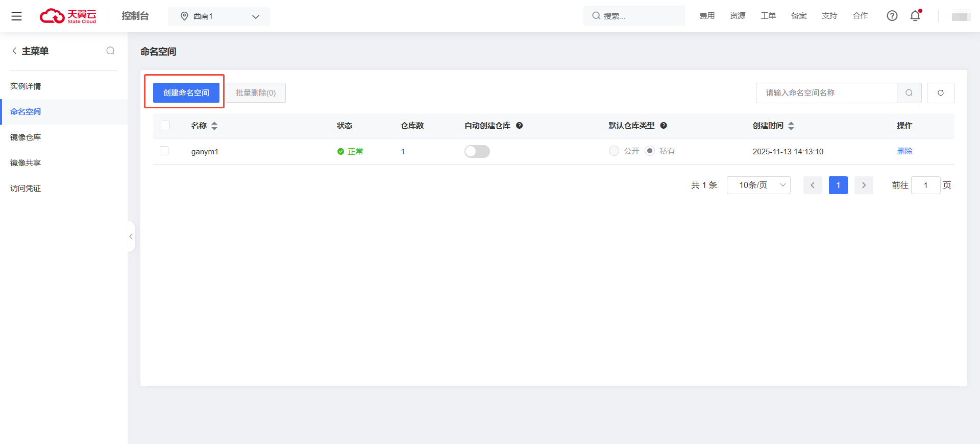980x444 pixels.
Task: Select the 公开 radio button
Action: tap(614, 151)
